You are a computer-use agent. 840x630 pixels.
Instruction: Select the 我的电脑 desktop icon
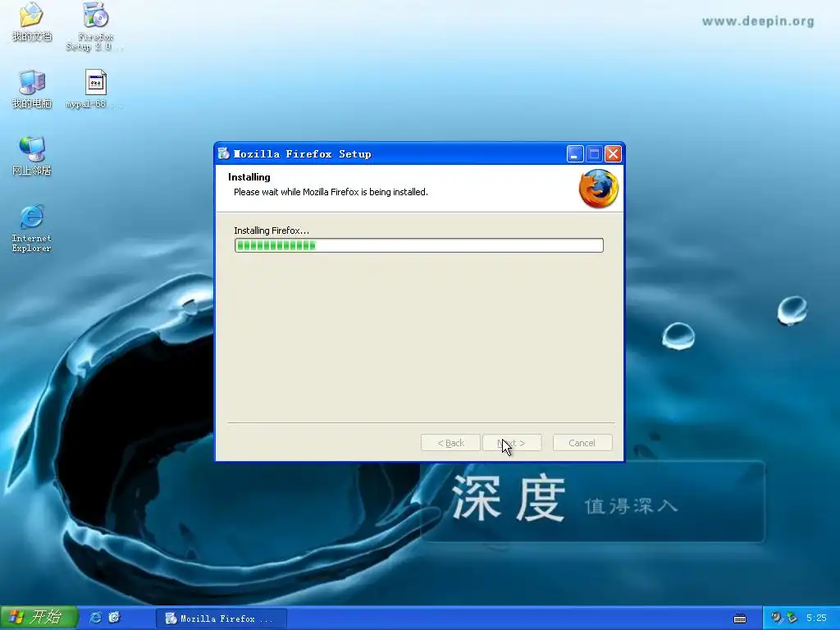pos(32,89)
